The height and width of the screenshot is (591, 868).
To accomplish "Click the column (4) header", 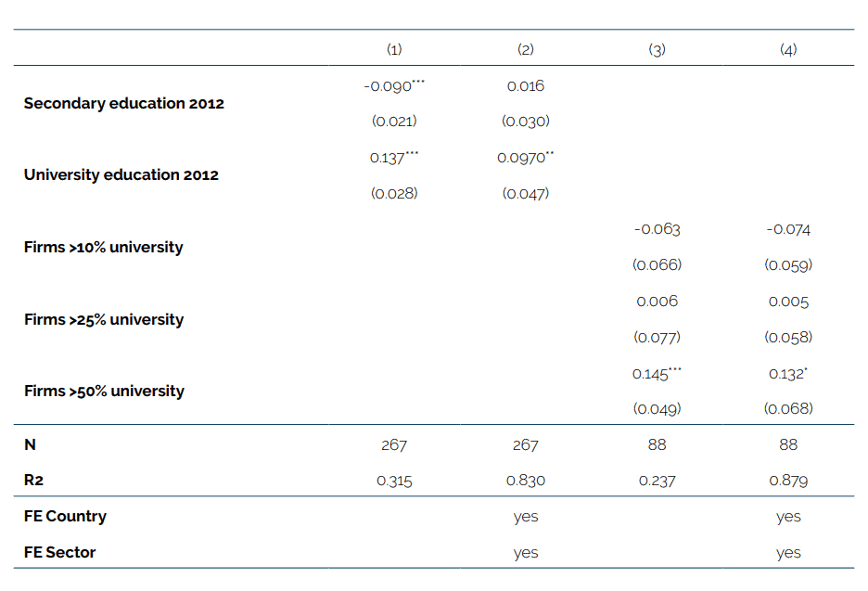I will 788,50.
